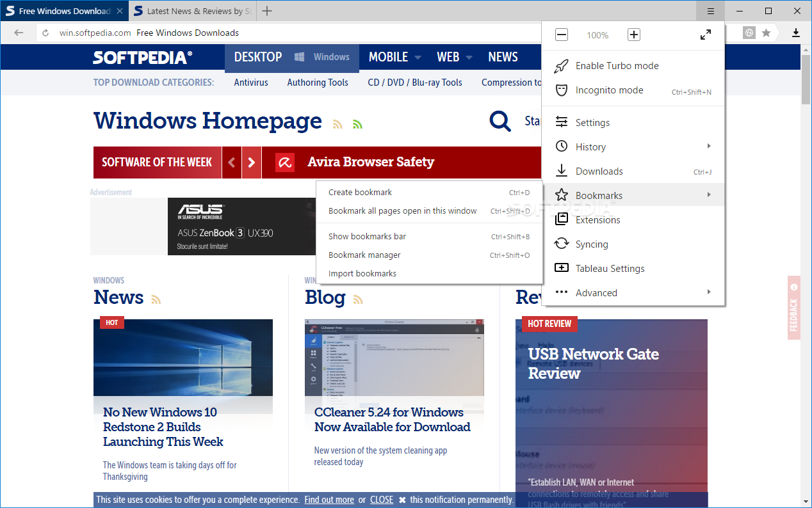Click the Windows 10 news thumbnail

[x=183, y=358]
